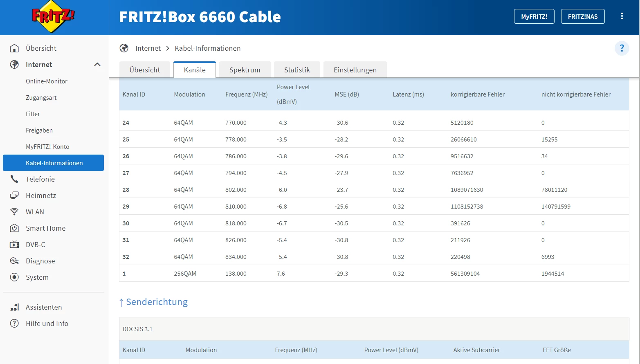The image size is (640, 364).
Task: Click Kabel-Informationen in the breadcrumb
Action: [x=208, y=48]
